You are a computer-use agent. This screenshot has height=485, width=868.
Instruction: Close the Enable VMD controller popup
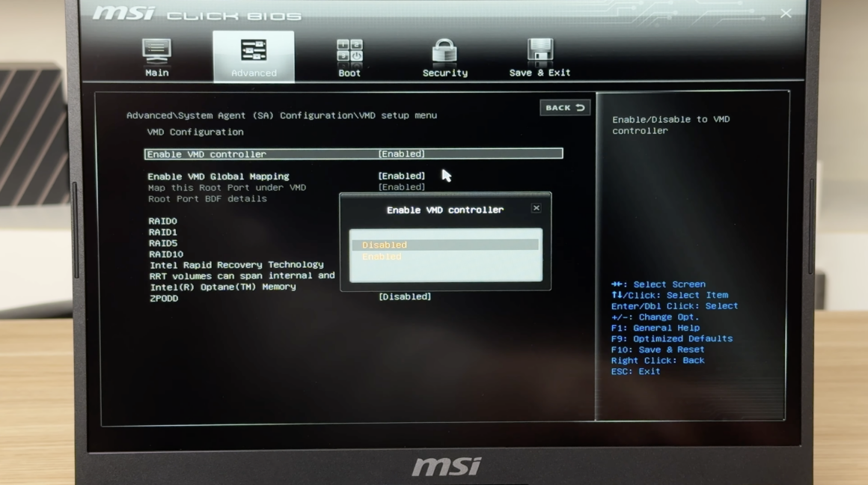536,208
